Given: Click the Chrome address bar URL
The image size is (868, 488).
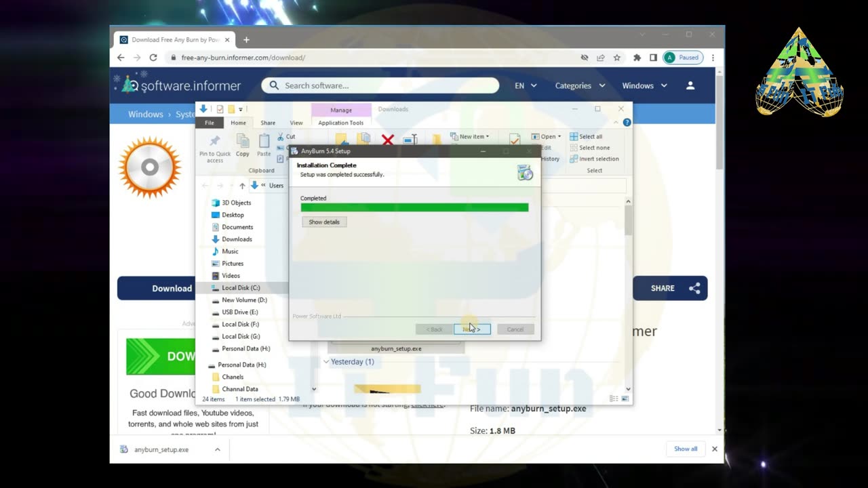Looking at the screenshot, I should tap(243, 58).
